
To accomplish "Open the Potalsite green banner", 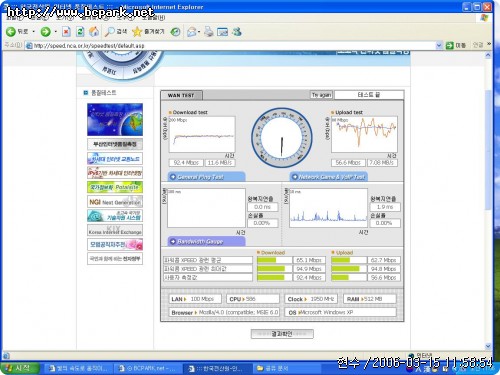I will click(115, 187).
